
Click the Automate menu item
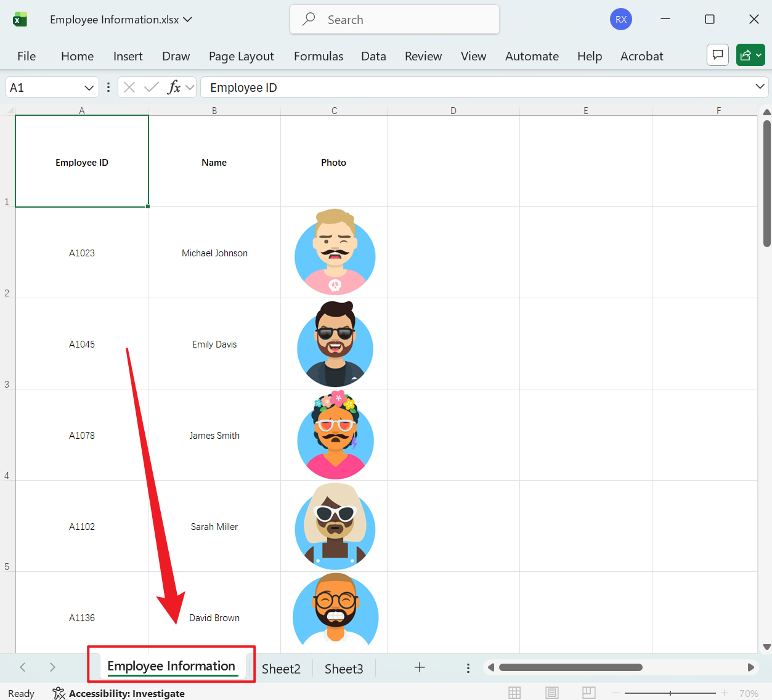531,56
